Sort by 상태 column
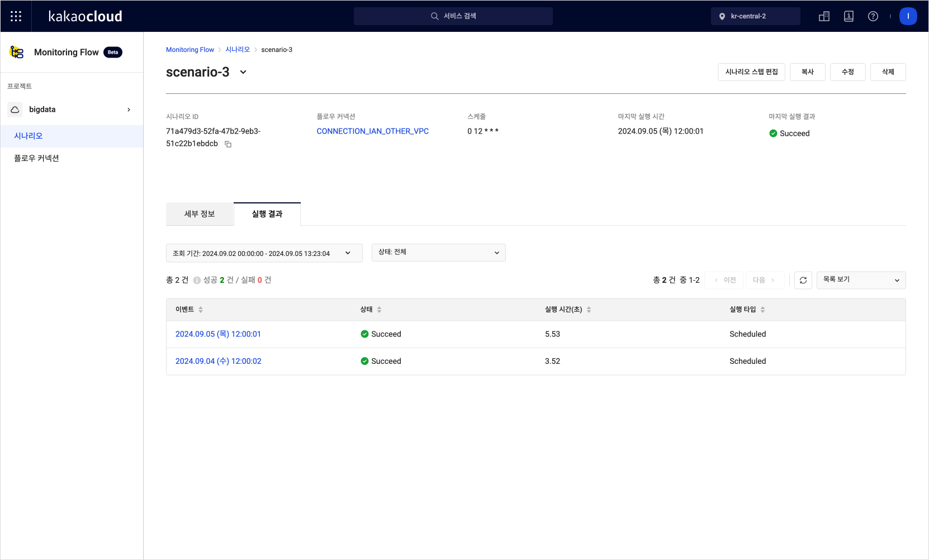 click(379, 310)
